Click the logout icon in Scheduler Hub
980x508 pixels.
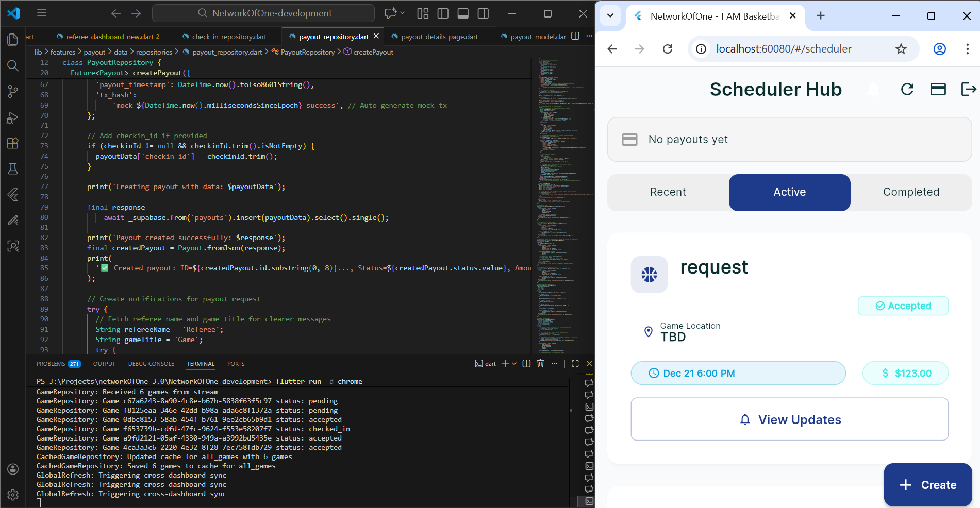point(969,89)
